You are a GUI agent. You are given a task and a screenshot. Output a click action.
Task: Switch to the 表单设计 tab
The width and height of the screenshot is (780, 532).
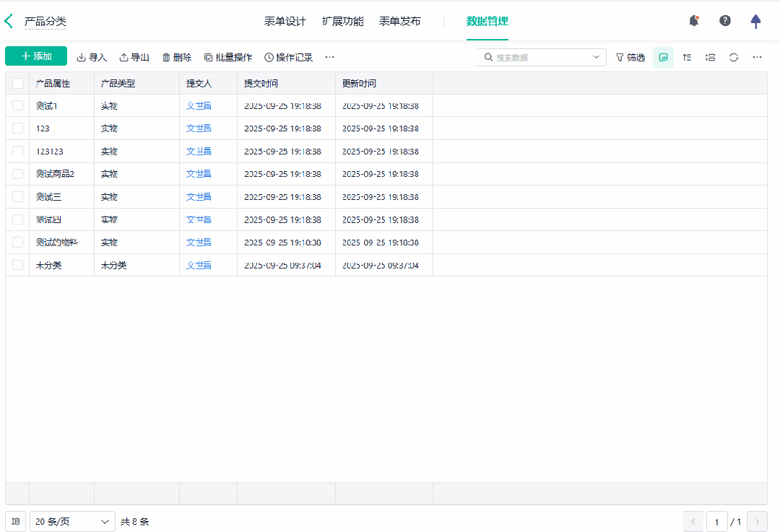tap(285, 22)
